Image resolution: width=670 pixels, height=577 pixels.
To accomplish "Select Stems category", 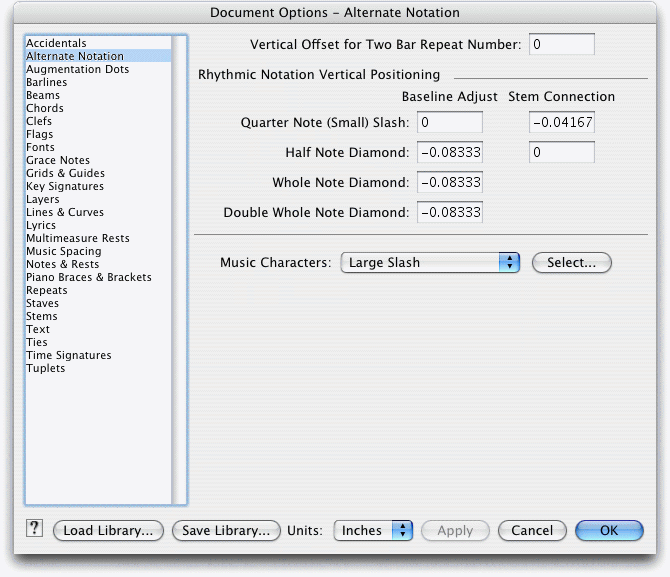I will [x=98, y=316].
